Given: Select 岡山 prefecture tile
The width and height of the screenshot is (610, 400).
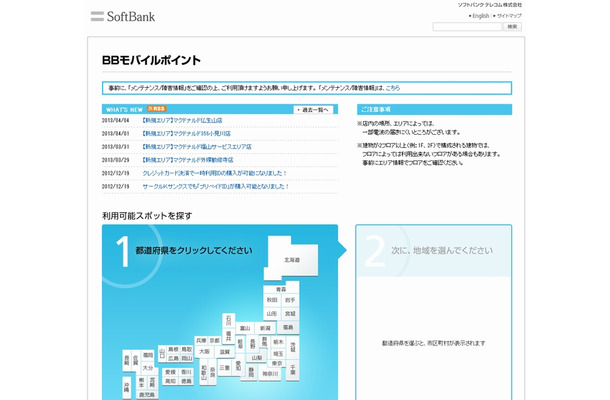Looking at the screenshot, I should 187,358.
